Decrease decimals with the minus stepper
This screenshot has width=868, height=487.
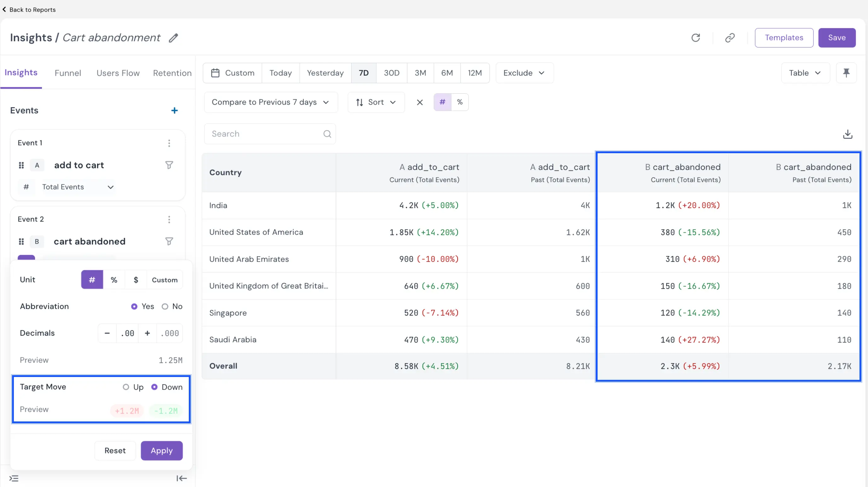[107, 333]
